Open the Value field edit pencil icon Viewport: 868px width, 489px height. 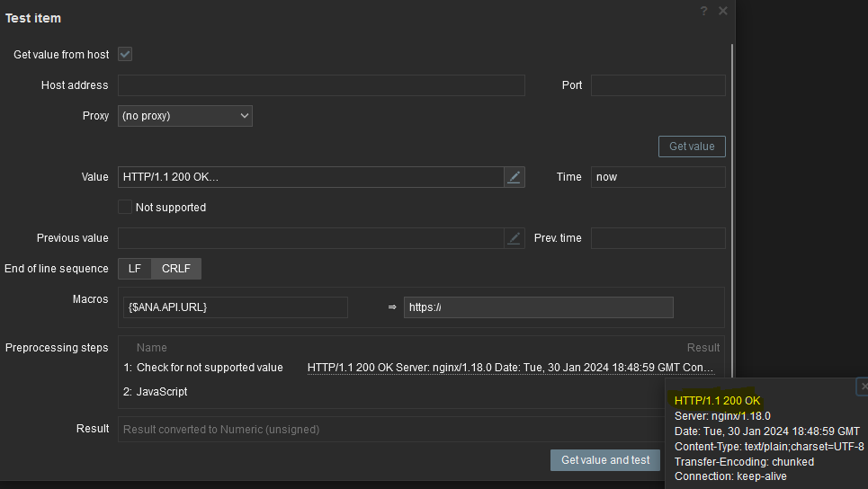(514, 177)
